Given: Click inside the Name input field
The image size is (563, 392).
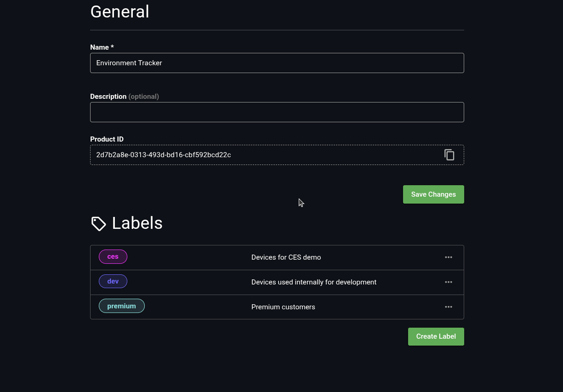Looking at the screenshot, I should [x=276, y=63].
